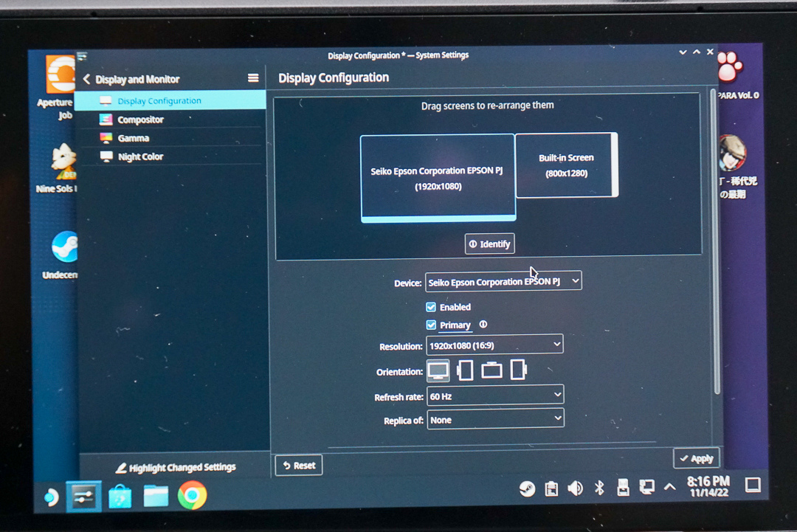Launch Google Chrome from the taskbar

(192, 496)
